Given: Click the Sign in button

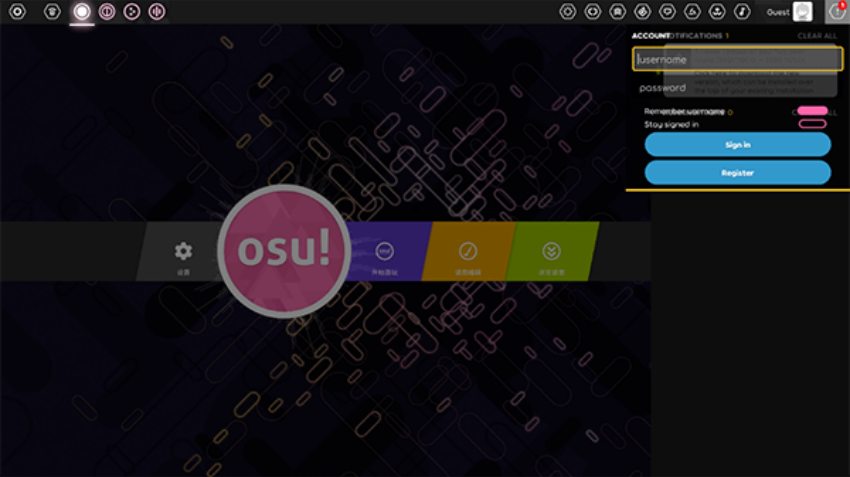Looking at the screenshot, I should point(737,145).
